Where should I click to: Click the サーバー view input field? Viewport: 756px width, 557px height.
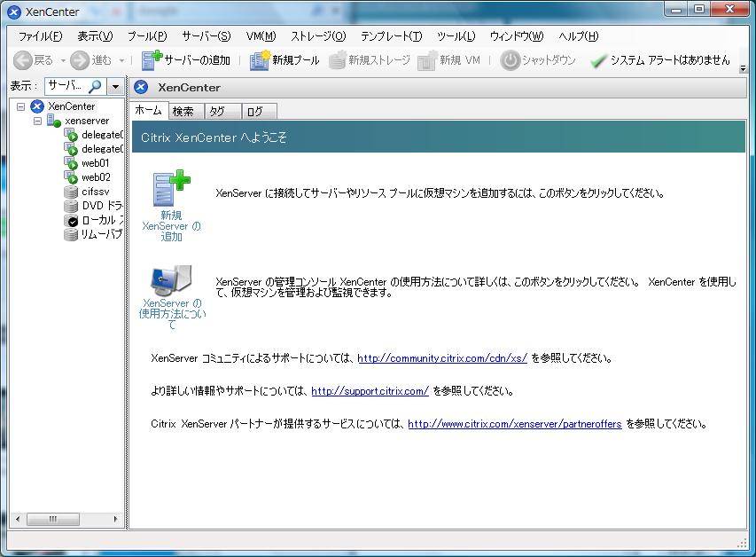click(75, 86)
